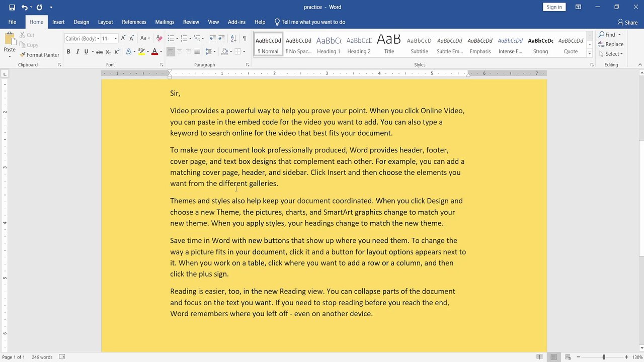The image size is (644, 362).
Task: Click the 246 words count indicator
Action: pos(42,357)
